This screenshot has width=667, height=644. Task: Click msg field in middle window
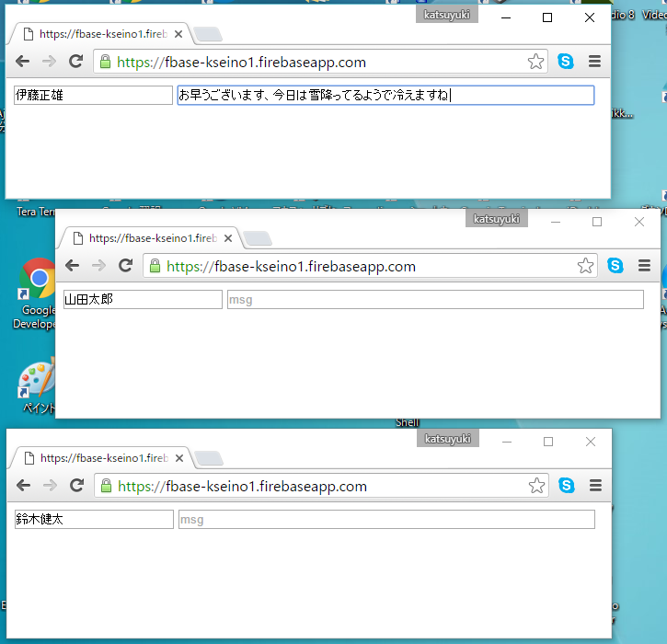[435, 299]
